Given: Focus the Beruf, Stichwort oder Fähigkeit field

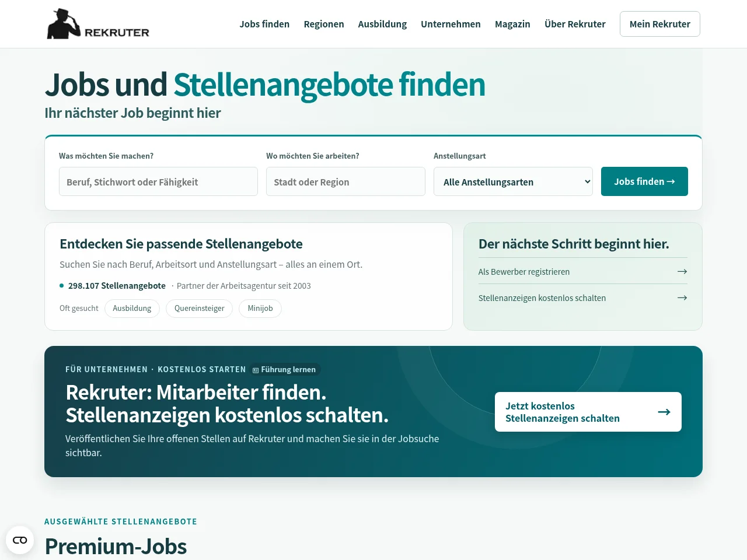Looking at the screenshot, I should click(x=158, y=181).
